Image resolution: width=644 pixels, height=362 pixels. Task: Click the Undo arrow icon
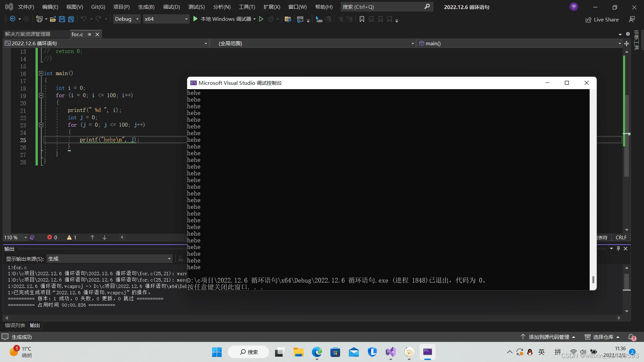[84, 19]
